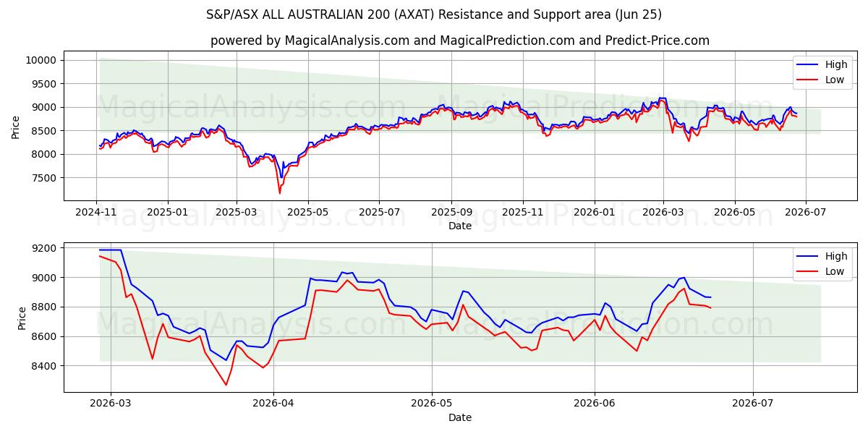Click the top chart date label 2025-03
The image size is (868, 434).
pyautogui.click(x=237, y=213)
